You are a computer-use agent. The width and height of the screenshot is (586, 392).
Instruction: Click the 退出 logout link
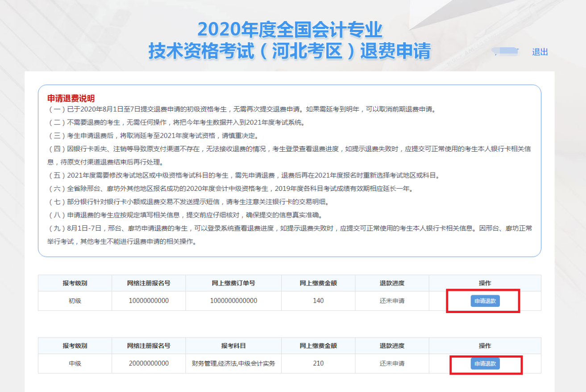540,52
